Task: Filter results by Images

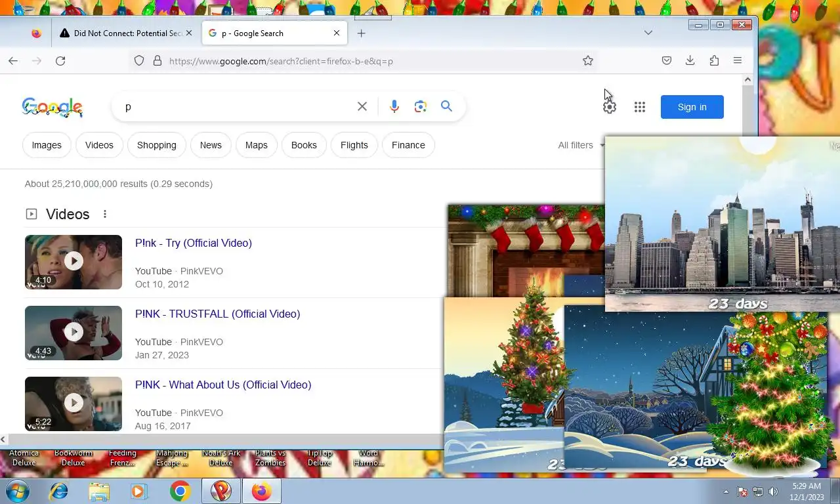Action: (x=47, y=145)
